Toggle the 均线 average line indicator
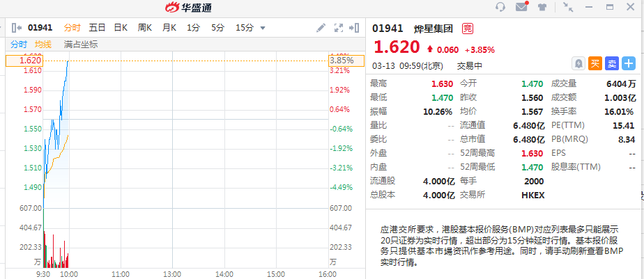The image size is (644, 279). pyautogui.click(x=43, y=45)
